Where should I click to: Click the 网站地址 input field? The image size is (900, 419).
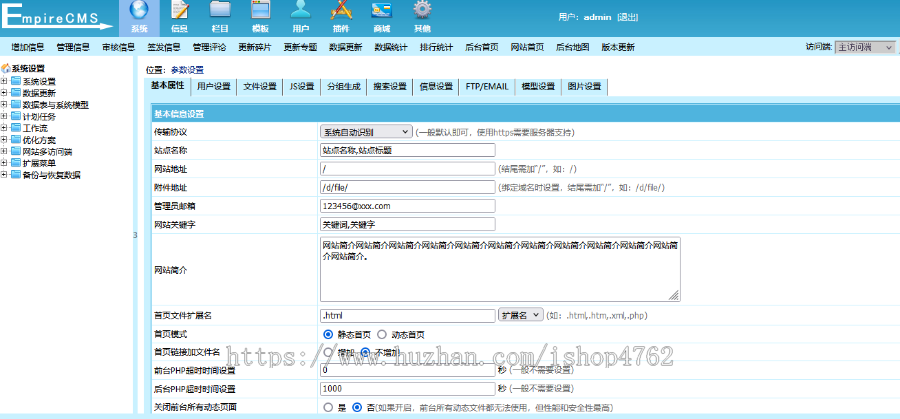pos(408,169)
